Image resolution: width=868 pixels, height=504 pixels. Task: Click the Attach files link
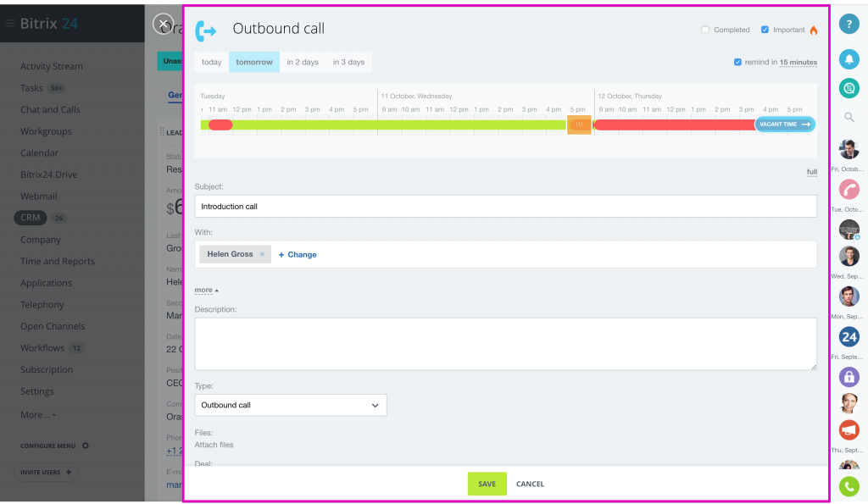214,445
